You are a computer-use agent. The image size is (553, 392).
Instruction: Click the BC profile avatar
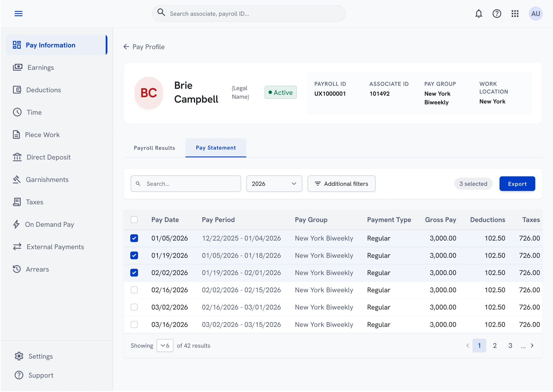(x=149, y=93)
